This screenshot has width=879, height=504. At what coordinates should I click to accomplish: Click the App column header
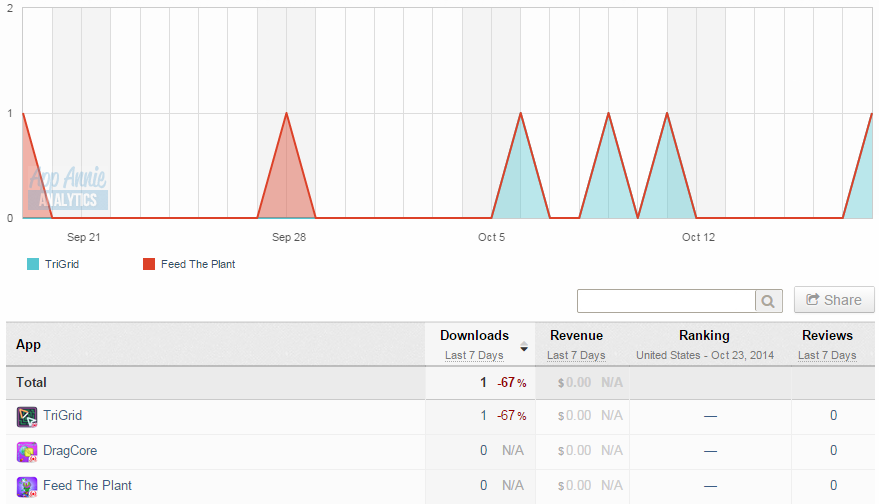coord(29,345)
